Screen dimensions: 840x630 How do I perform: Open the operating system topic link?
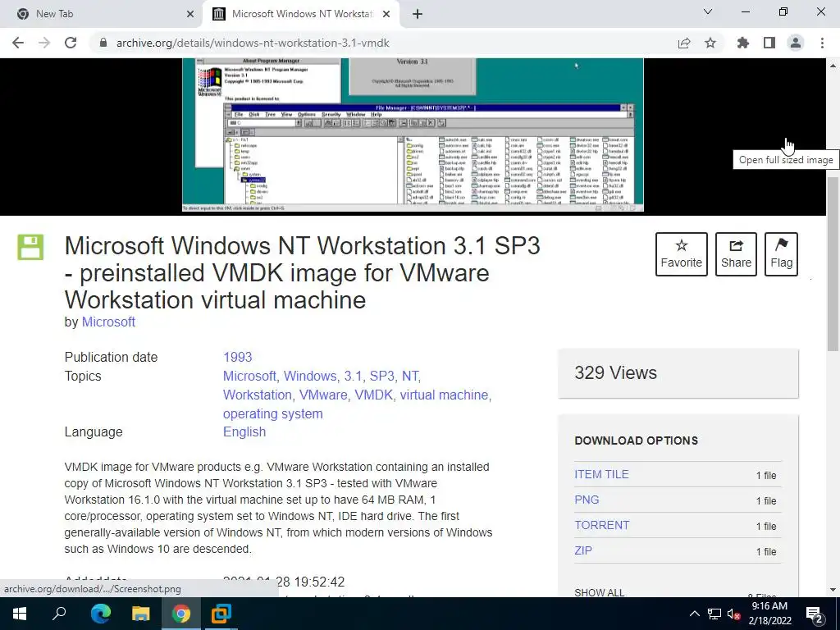pos(272,413)
